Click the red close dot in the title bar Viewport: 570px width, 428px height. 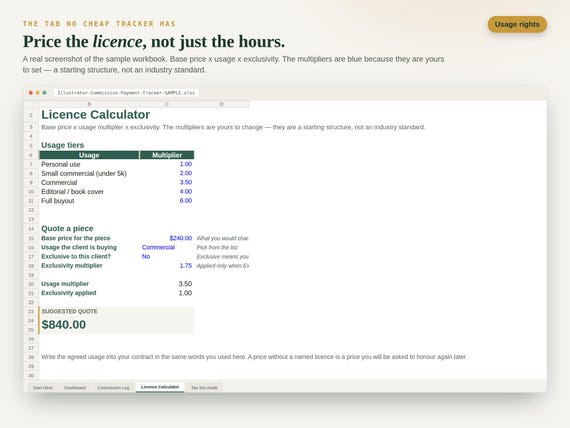coord(31,93)
